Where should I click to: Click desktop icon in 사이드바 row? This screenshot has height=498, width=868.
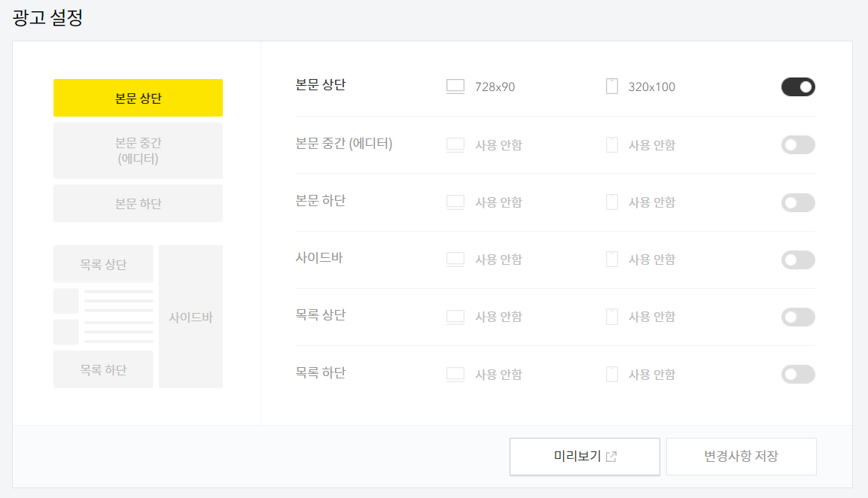tap(455, 260)
